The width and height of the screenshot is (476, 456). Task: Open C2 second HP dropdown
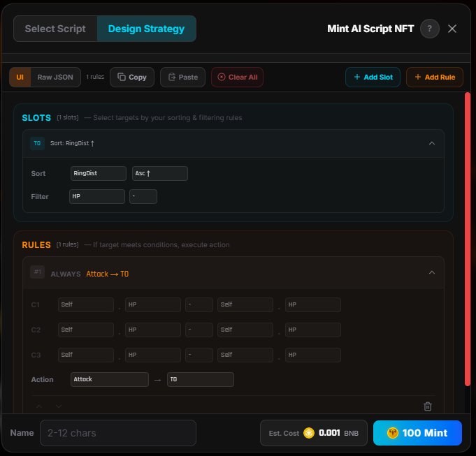(313, 330)
